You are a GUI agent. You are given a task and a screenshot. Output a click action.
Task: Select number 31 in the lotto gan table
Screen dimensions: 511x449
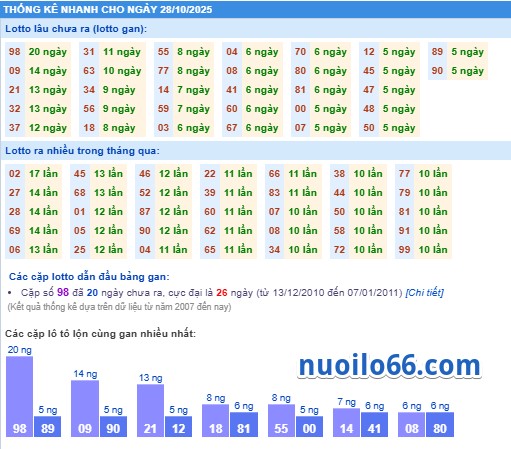tap(89, 52)
